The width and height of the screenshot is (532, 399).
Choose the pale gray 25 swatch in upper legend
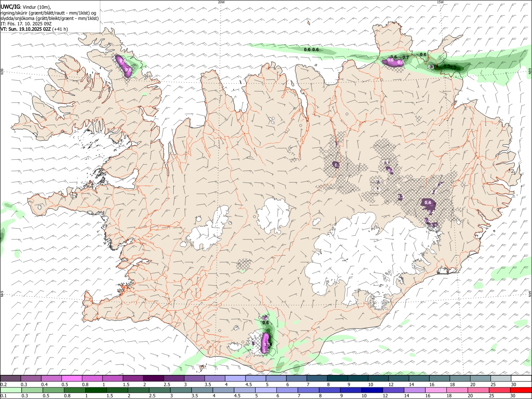click(x=501, y=378)
